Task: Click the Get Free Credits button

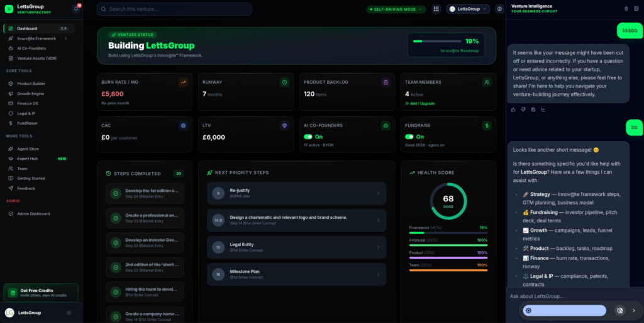Action: (41, 293)
